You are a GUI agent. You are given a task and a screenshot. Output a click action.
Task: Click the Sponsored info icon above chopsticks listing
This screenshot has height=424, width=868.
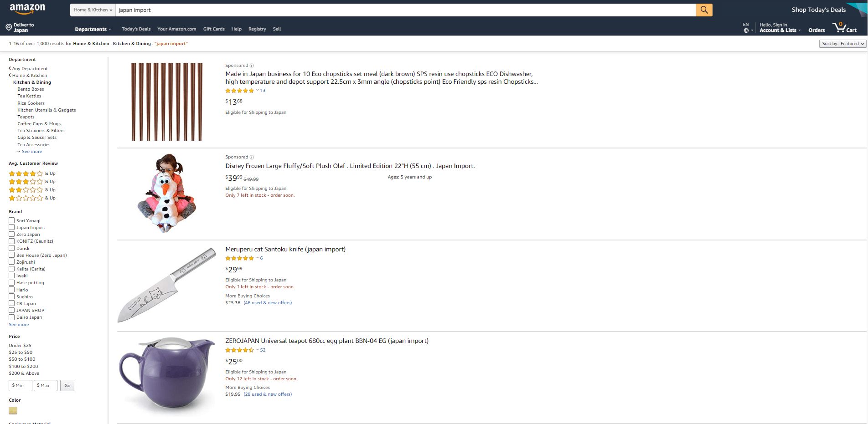252,66
